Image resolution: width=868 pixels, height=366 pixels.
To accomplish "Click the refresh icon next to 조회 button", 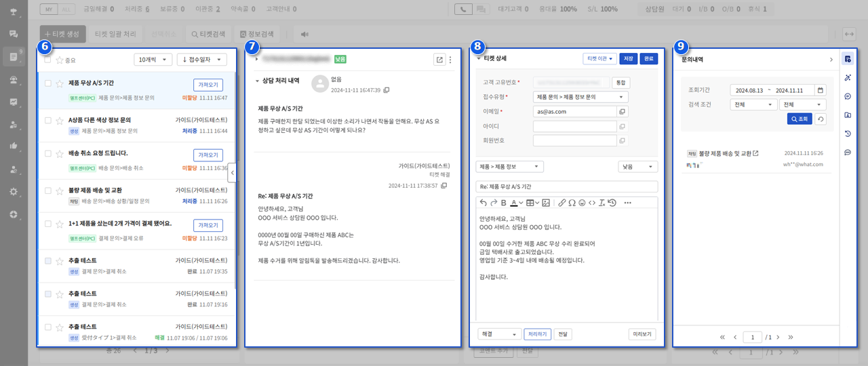I will pos(821,119).
